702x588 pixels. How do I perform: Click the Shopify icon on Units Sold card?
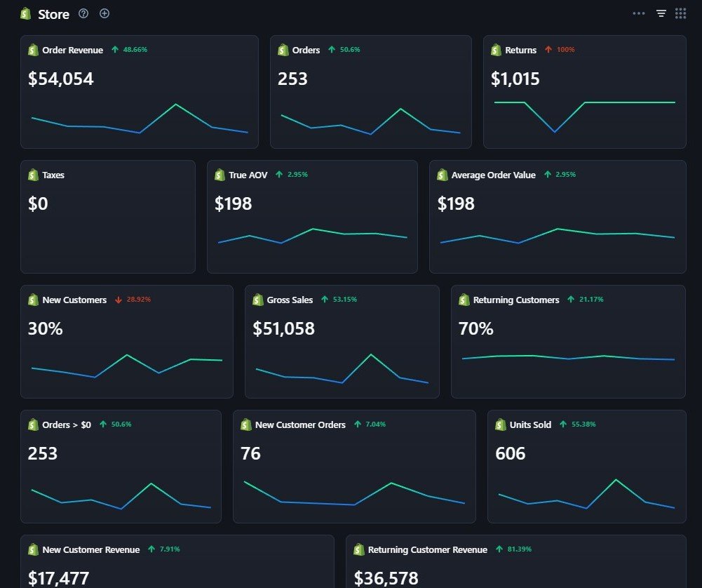pyautogui.click(x=500, y=425)
